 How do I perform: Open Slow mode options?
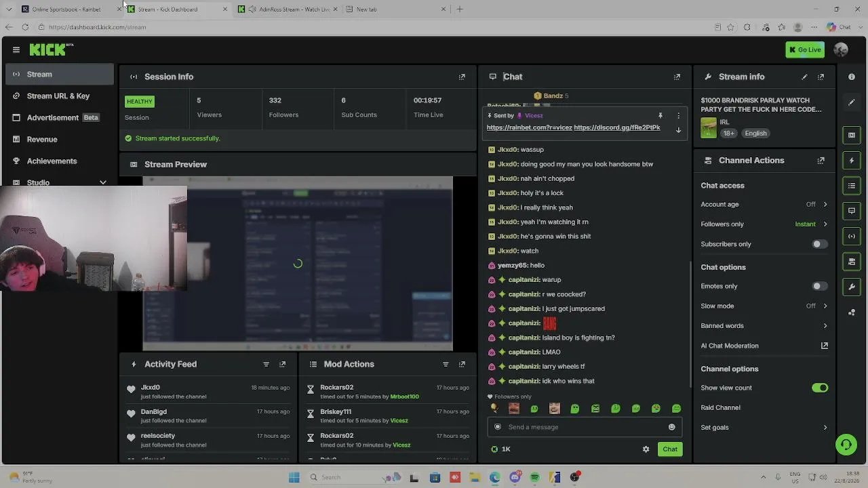[x=764, y=306]
